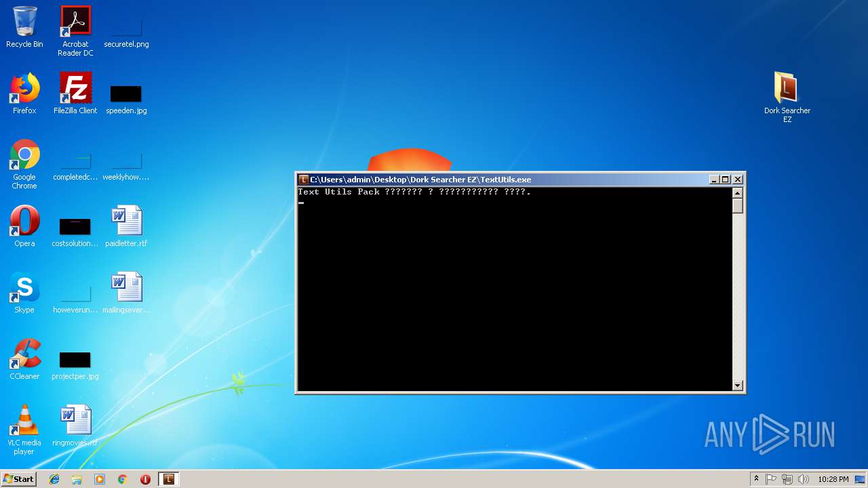The width and height of the screenshot is (868, 488).
Task: Close the TextUtils.exe console window
Action: 738,180
